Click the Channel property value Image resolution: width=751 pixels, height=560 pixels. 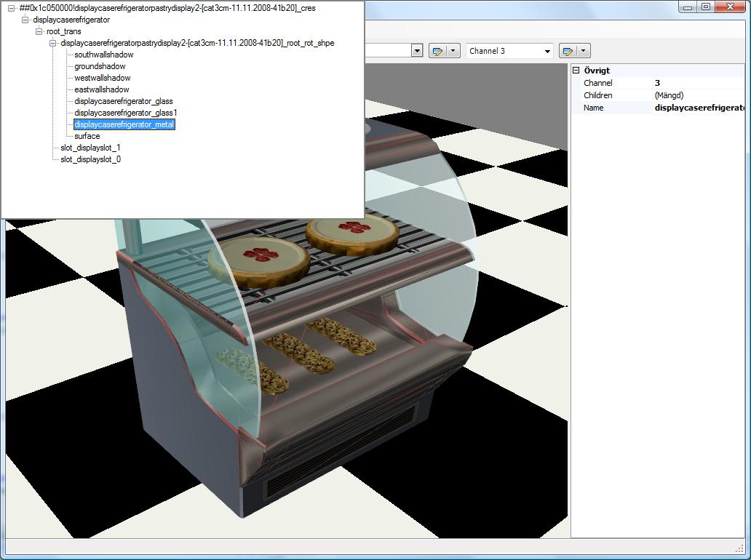699,83
